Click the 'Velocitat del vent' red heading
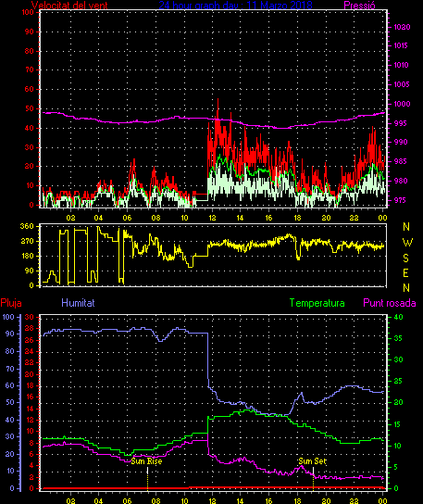The height and width of the screenshot is (504, 423). click(x=69, y=6)
